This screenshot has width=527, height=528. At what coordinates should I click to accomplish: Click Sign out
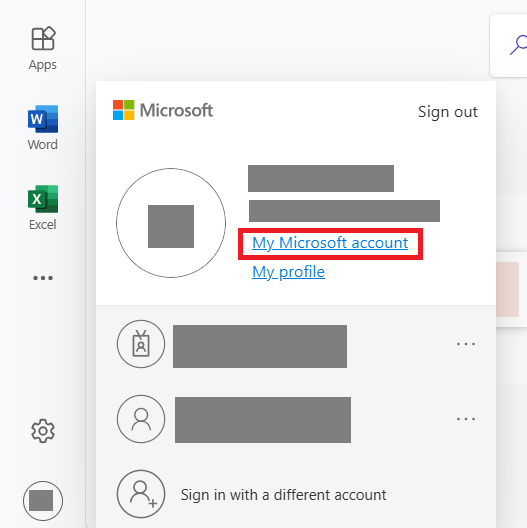click(x=448, y=112)
